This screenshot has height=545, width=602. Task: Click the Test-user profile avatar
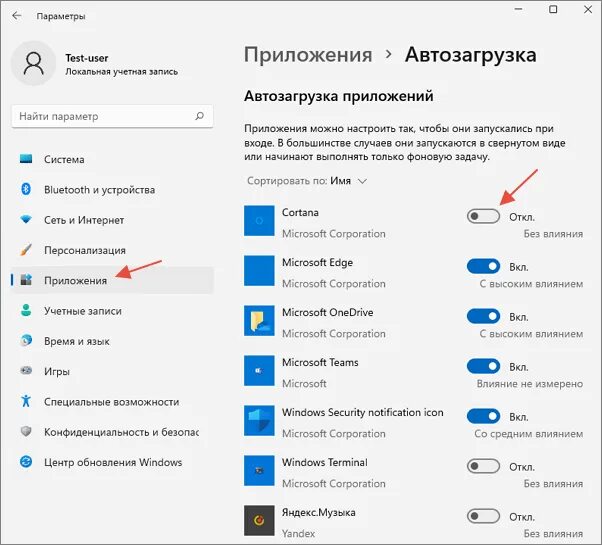33,63
